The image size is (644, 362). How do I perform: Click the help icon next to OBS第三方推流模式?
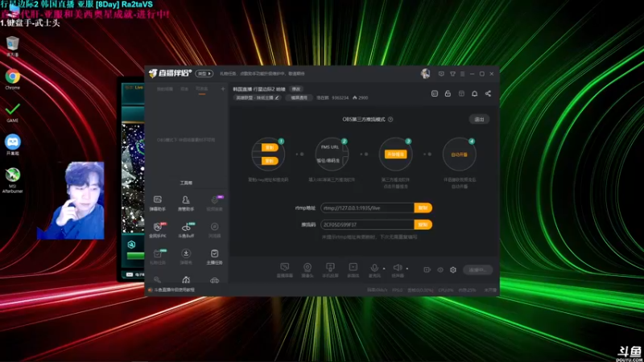point(390,119)
